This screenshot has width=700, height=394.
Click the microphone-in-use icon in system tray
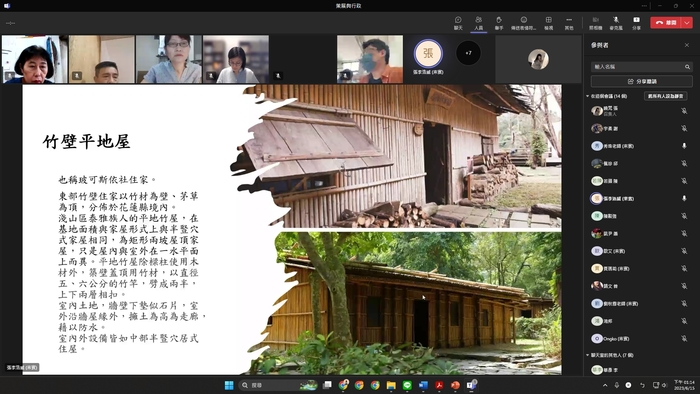coord(617,385)
